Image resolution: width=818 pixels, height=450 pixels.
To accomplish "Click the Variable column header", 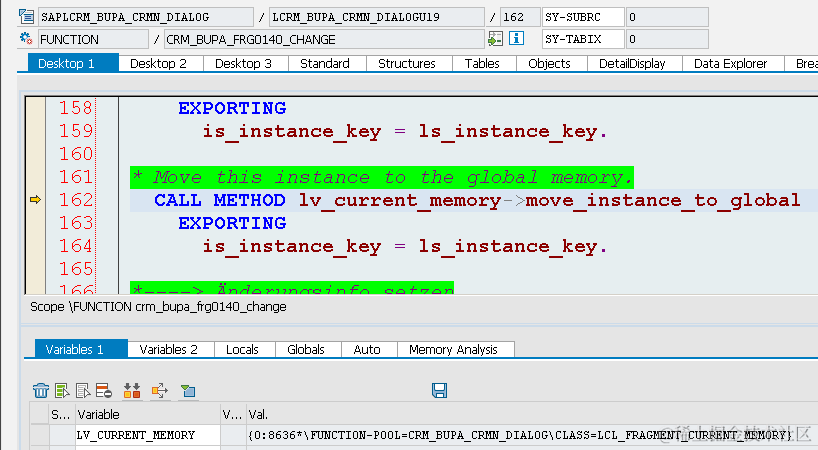I will (x=148, y=415).
